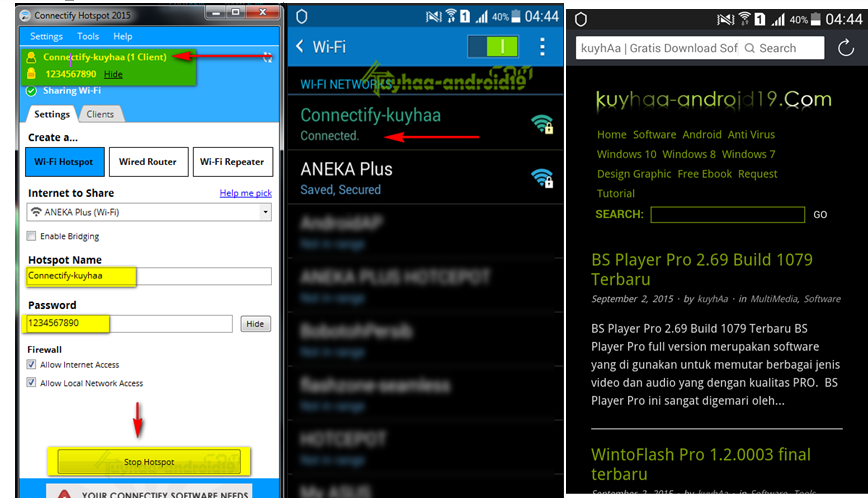The image size is (868, 498).
Task: Click the Password input field
Action: [130, 324]
